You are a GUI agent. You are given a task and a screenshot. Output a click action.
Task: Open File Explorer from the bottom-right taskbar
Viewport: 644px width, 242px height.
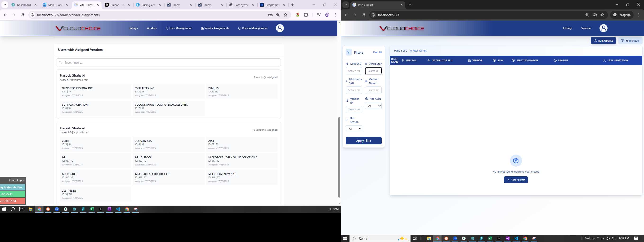[429, 238]
